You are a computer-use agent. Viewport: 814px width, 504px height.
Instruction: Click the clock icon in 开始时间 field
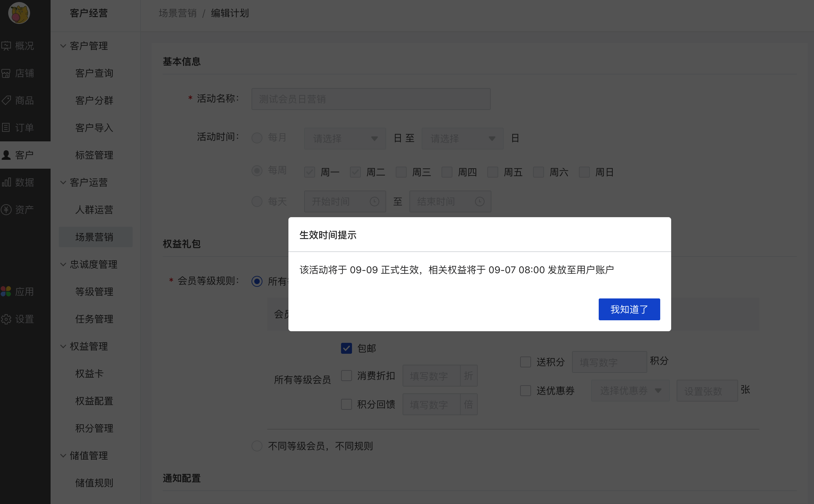coord(375,201)
